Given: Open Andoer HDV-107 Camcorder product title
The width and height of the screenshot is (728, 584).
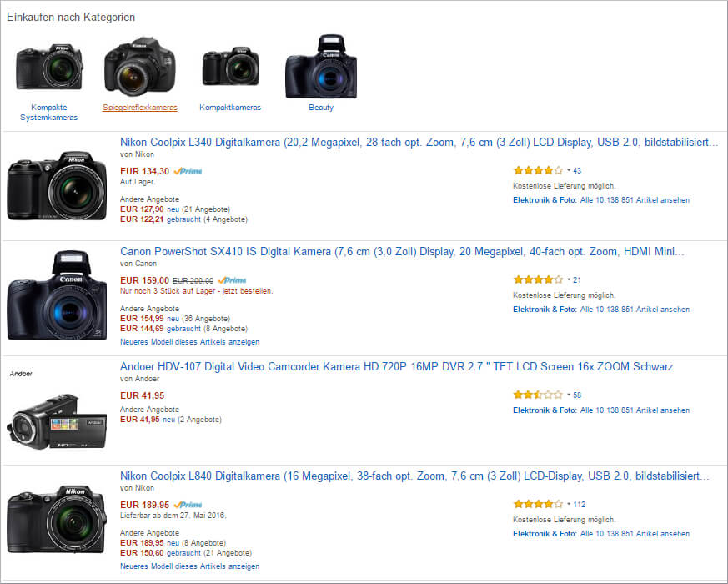Looking at the screenshot, I should pos(396,366).
